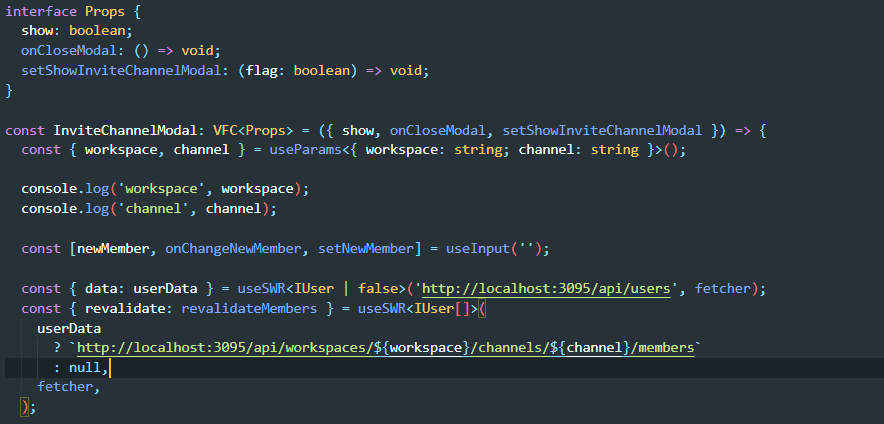The image size is (884, 424).
Task: Click 'fetcher' on the line by itself
Action: [65, 387]
